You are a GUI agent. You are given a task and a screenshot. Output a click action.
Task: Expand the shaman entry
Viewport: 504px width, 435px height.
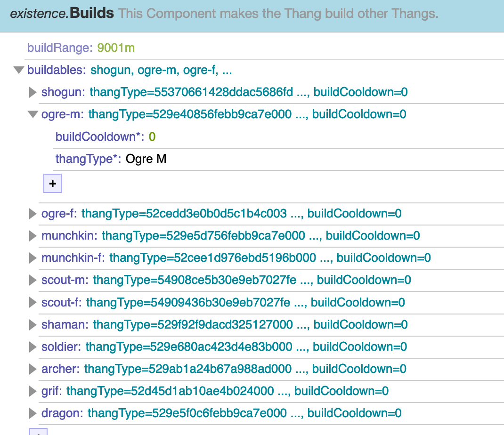[33, 325]
